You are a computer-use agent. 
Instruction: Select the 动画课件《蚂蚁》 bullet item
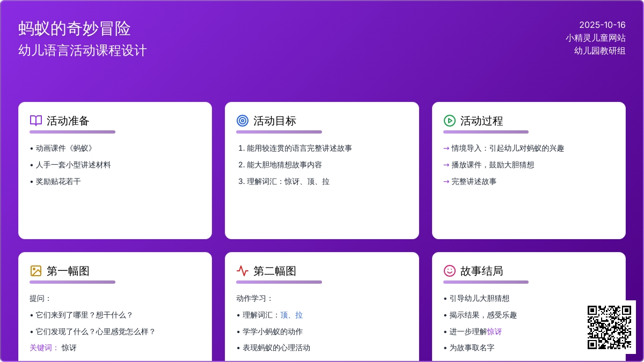click(64, 148)
